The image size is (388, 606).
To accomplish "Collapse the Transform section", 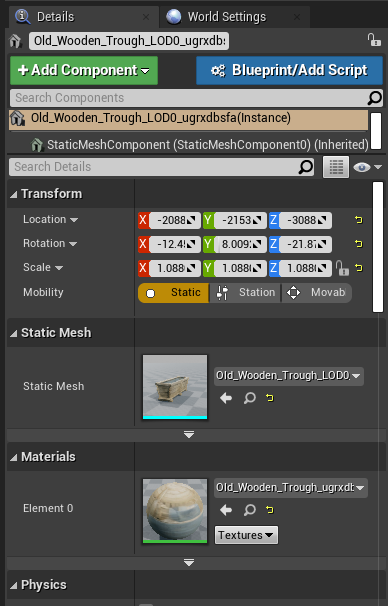I will (14, 194).
